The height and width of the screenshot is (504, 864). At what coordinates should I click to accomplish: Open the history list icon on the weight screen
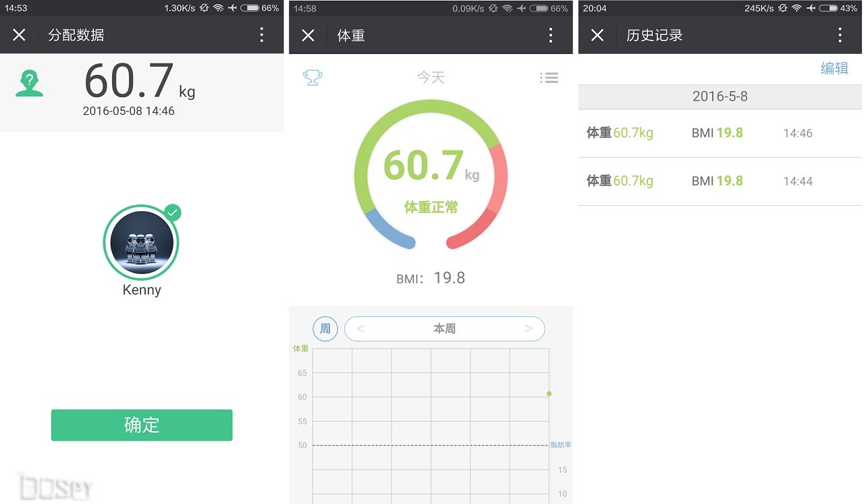point(549,77)
